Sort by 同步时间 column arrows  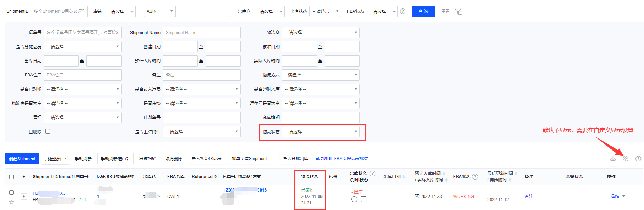pyautogui.click(x=510, y=180)
